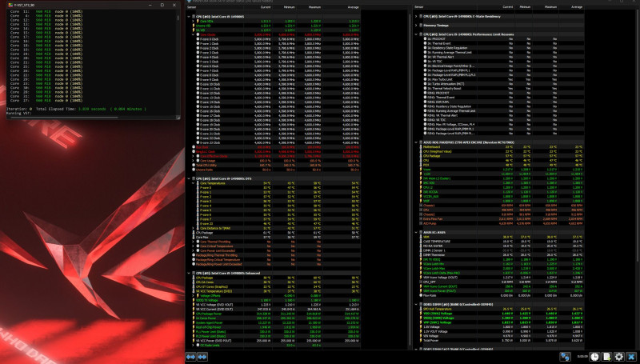Select the Extra Flow Fan row
This screenshot has height=364, width=640.
tap(502, 218)
